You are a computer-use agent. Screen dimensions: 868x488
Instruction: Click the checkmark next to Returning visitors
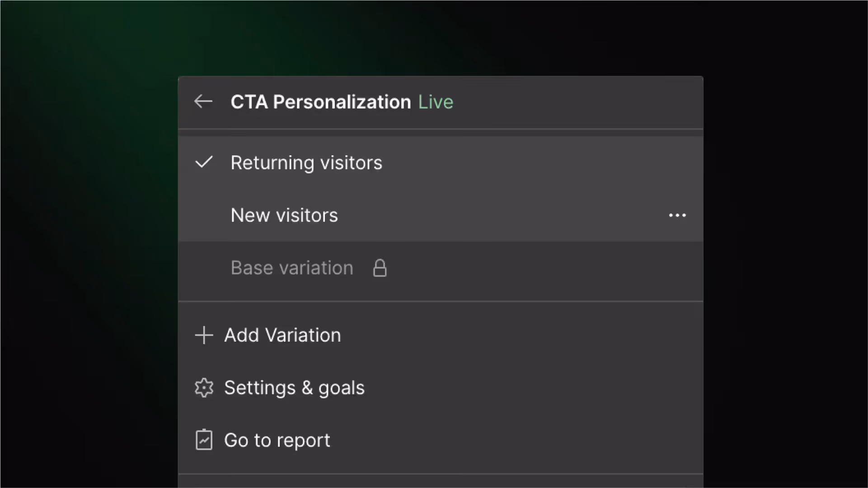coord(204,163)
